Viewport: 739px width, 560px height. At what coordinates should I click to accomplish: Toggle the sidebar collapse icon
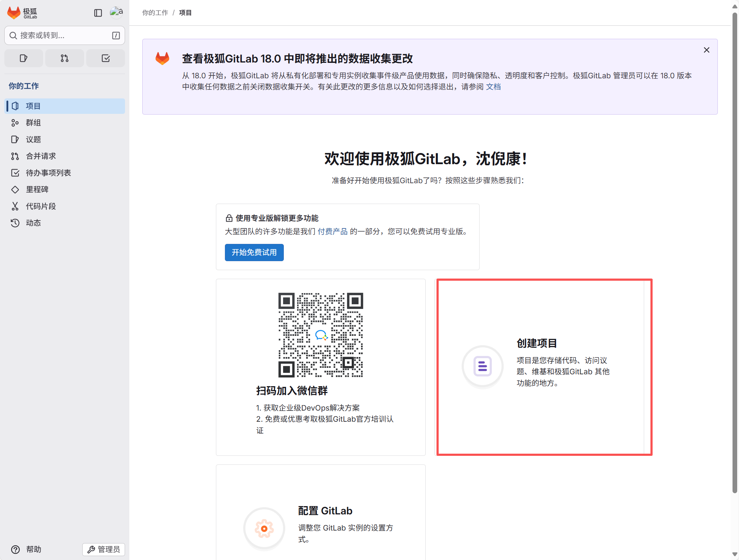(98, 13)
